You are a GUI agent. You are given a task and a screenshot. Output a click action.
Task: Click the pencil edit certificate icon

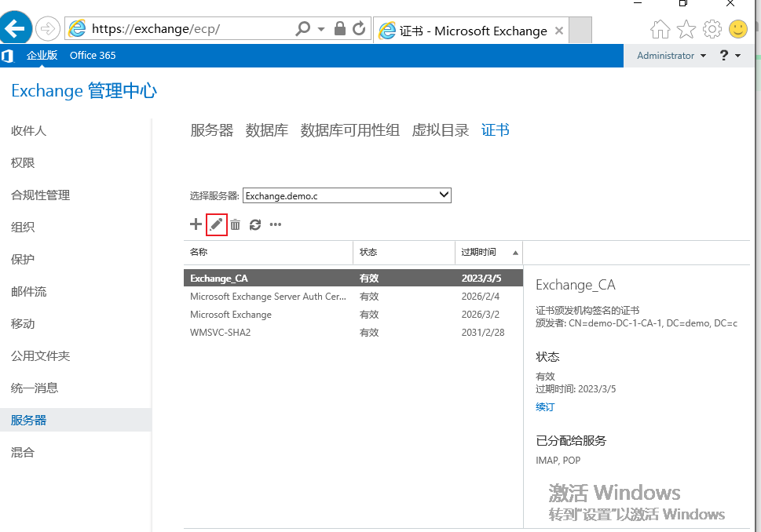coord(216,224)
